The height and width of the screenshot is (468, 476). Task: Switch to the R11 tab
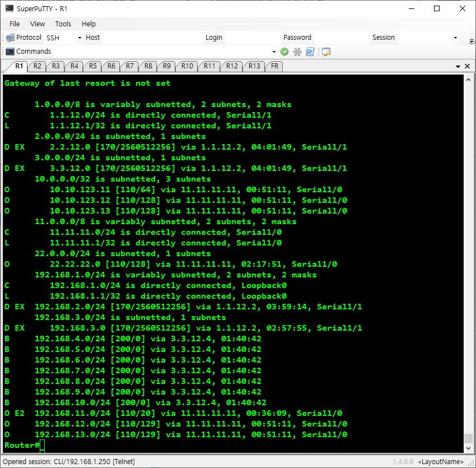(209, 66)
